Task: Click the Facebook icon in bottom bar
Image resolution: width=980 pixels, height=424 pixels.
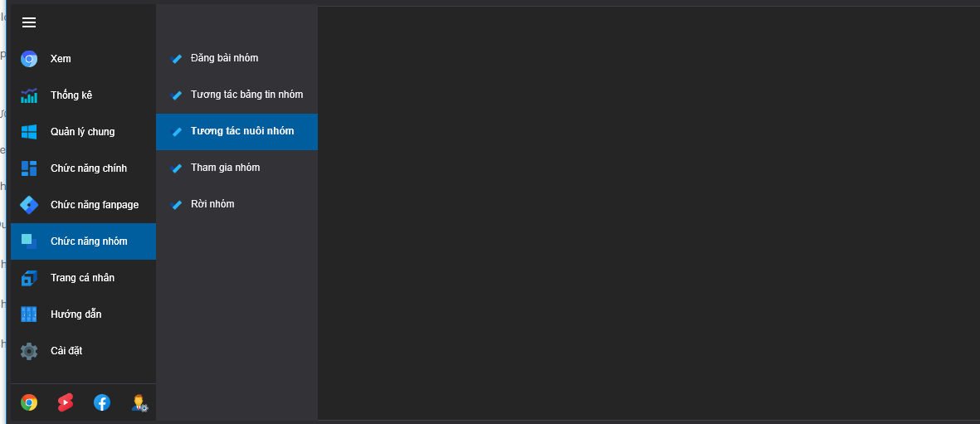Action: (x=102, y=402)
